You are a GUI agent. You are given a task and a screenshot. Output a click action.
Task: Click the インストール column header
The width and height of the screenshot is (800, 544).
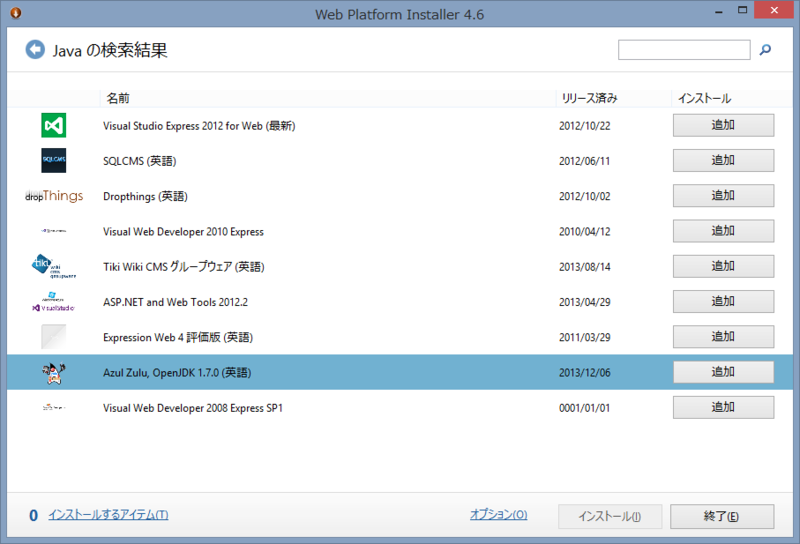tap(732, 98)
